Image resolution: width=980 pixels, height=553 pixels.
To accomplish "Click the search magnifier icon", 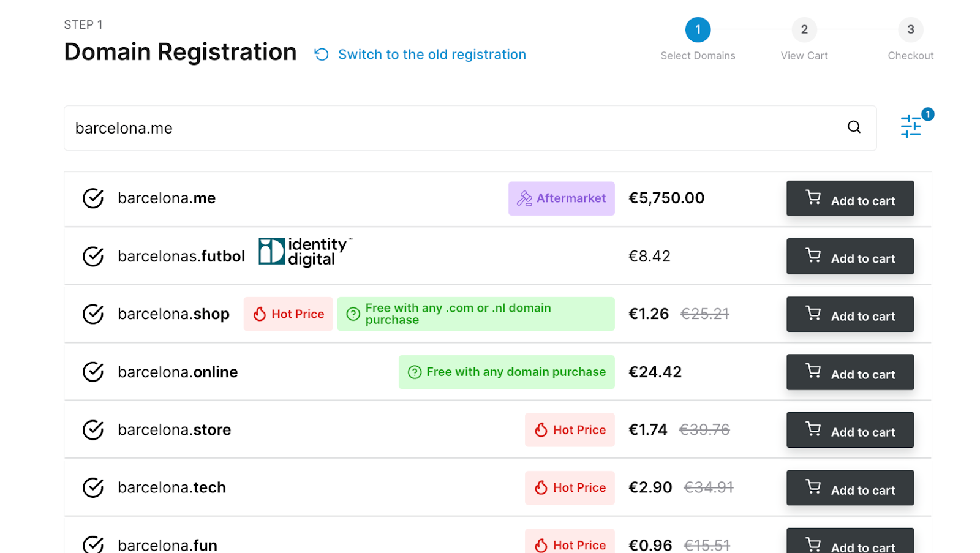I will pyautogui.click(x=854, y=127).
